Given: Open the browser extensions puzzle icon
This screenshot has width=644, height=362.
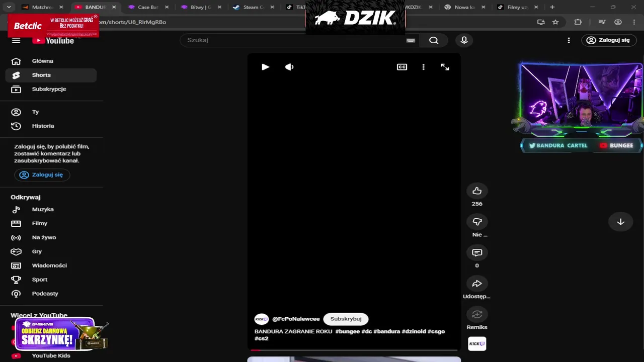Looking at the screenshot, I should point(578,22).
